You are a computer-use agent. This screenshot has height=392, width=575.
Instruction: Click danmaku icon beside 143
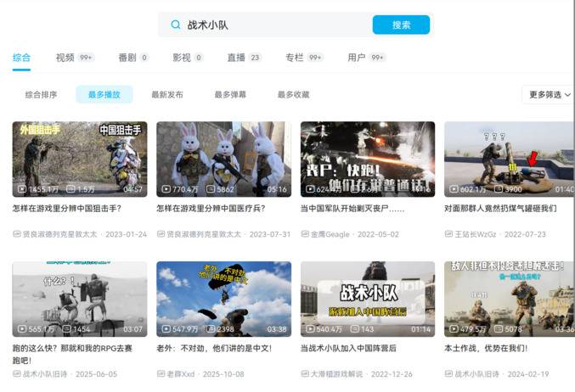point(355,329)
